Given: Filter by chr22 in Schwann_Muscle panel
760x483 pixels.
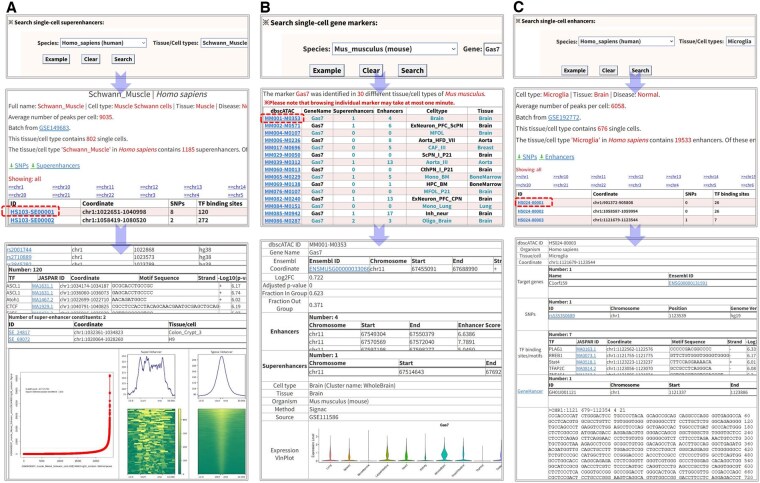Looking at the screenshot, I should pos(105,195).
